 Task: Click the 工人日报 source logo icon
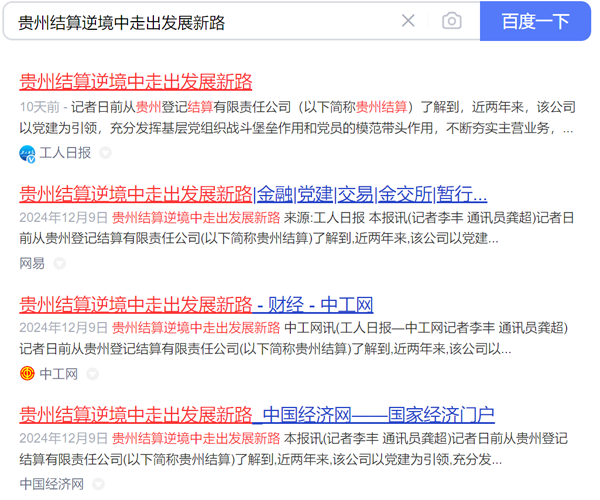[x=28, y=153]
